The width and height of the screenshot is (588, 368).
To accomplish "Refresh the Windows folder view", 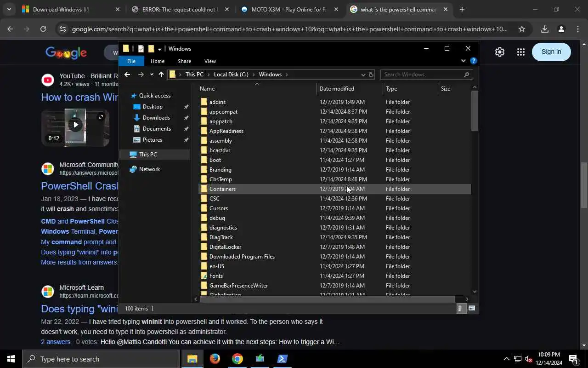I will coord(371,75).
